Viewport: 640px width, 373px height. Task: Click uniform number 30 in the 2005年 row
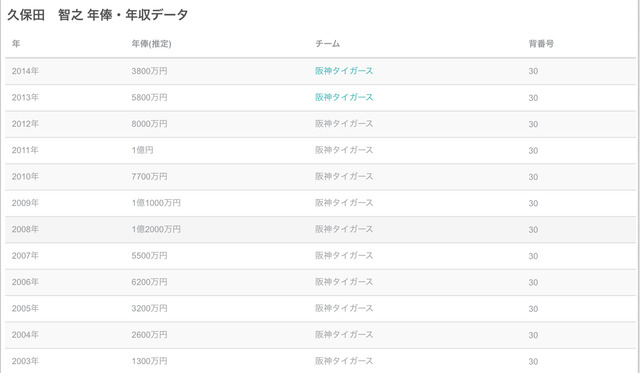pyautogui.click(x=533, y=309)
